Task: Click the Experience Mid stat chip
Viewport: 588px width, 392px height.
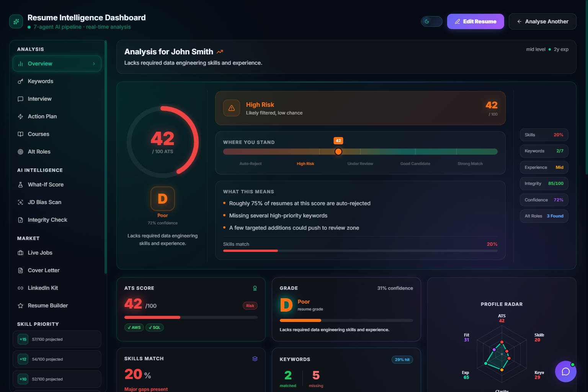Action: [x=544, y=167]
